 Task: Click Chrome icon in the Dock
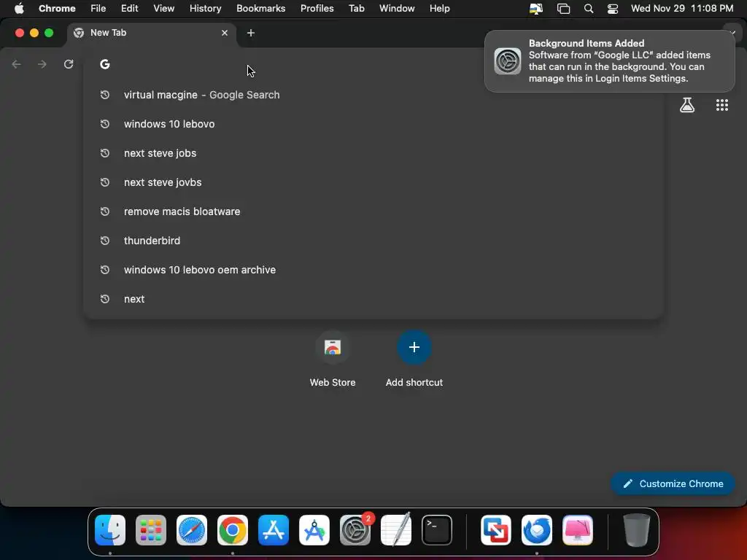(x=233, y=530)
